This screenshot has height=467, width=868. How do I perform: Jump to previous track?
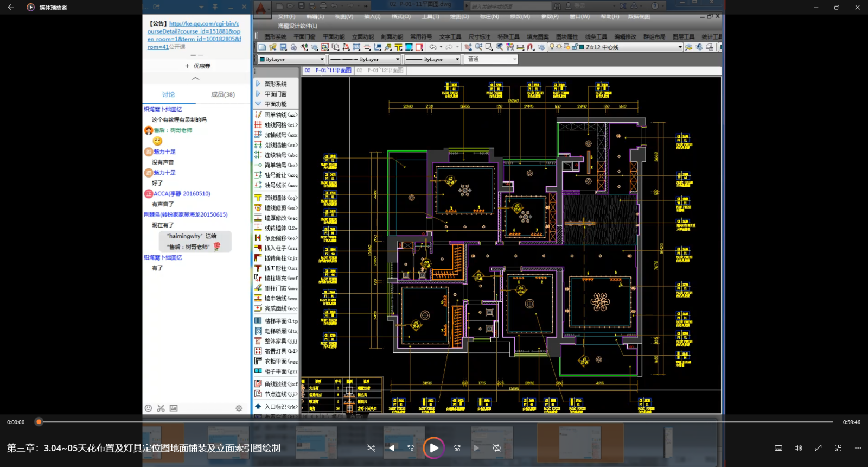pos(391,448)
